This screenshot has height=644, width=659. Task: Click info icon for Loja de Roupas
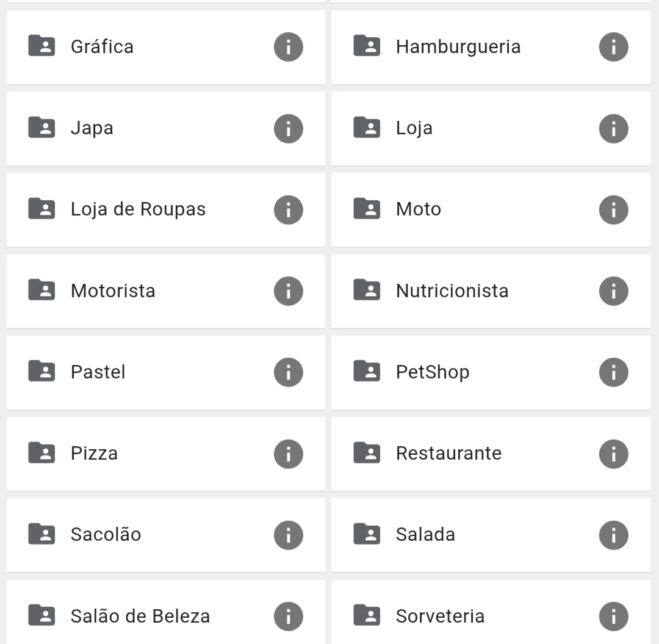288,210
